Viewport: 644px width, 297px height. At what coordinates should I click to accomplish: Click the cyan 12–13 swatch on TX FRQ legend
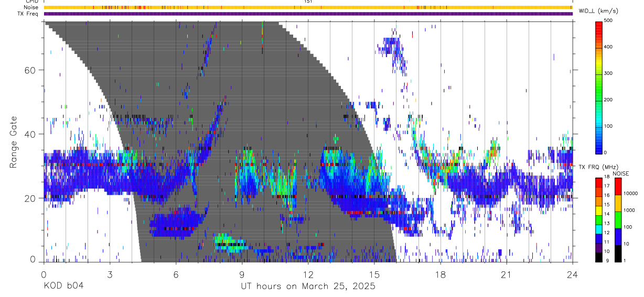coord(598,229)
